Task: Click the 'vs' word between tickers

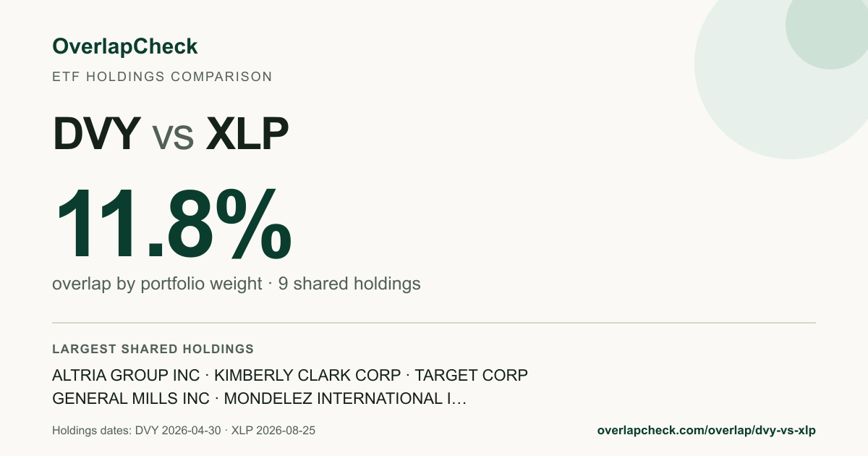Action: pos(173,138)
